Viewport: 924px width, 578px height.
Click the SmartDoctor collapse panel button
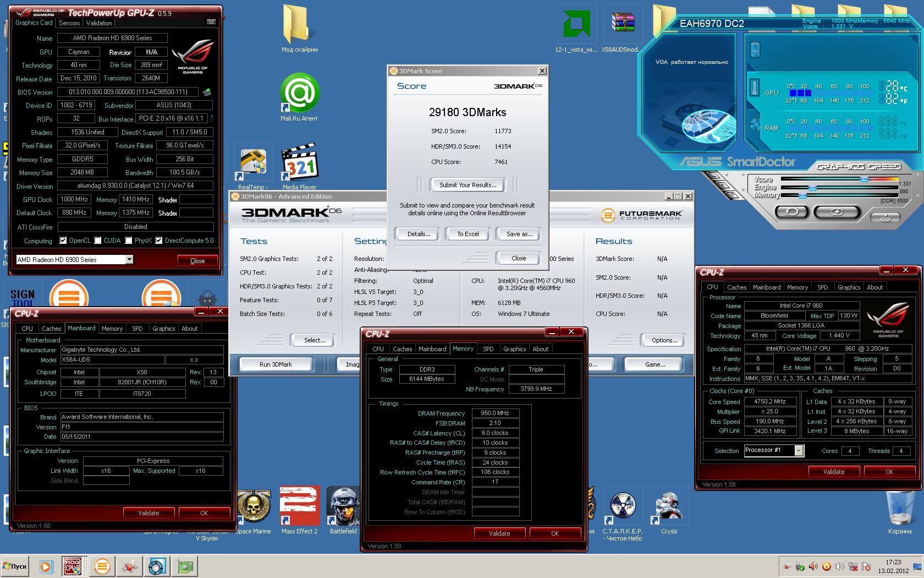tap(886, 217)
